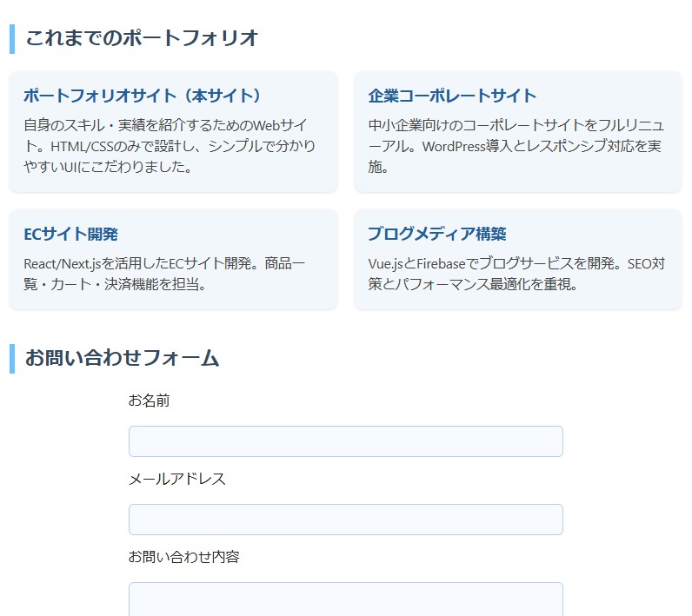692x616 pixels.
Task: Click the portfolio site description mentioning HTML/CSS
Action: (170, 146)
